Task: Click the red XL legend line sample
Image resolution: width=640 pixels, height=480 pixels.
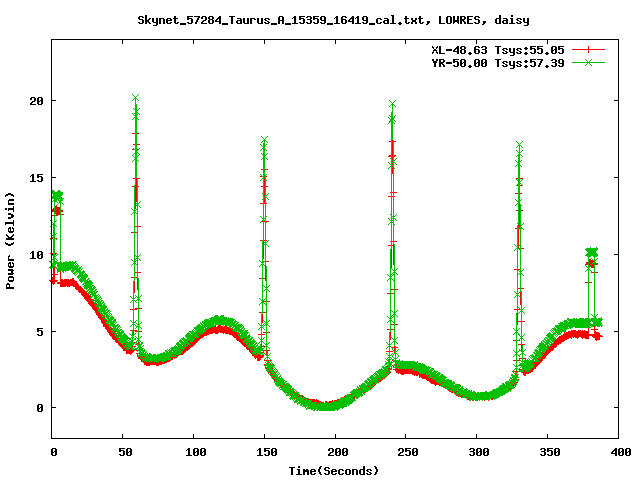Action: pyautogui.click(x=588, y=50)
